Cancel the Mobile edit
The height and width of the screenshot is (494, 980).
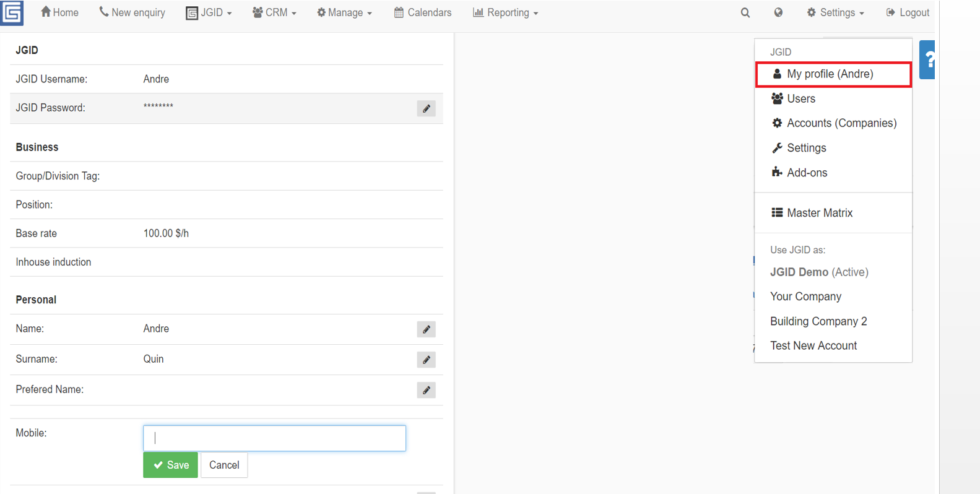224,465
